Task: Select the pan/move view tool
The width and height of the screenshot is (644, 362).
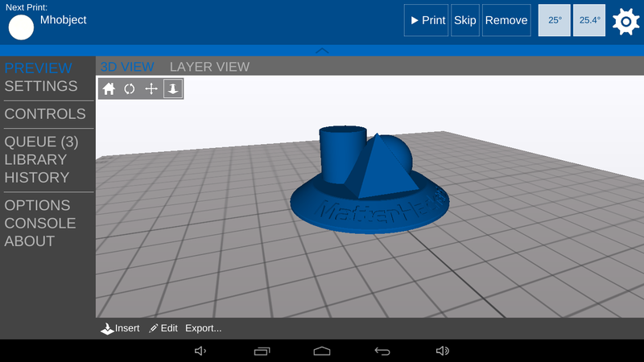Action: pos(151,88)
